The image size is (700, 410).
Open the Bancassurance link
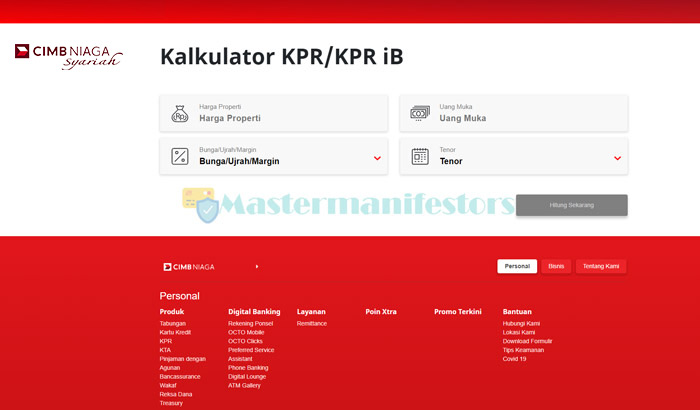pyautogui.click(x=180, y=377)
